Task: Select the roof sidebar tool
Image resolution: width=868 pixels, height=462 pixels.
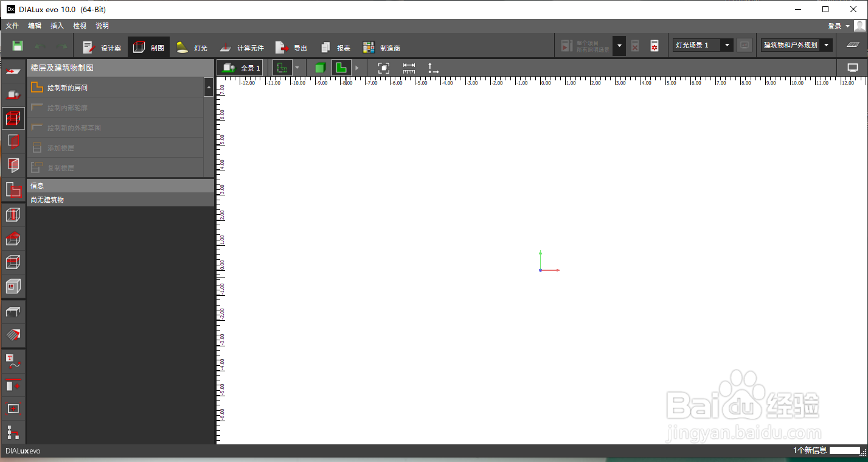Action: click(x=13, y=239)
